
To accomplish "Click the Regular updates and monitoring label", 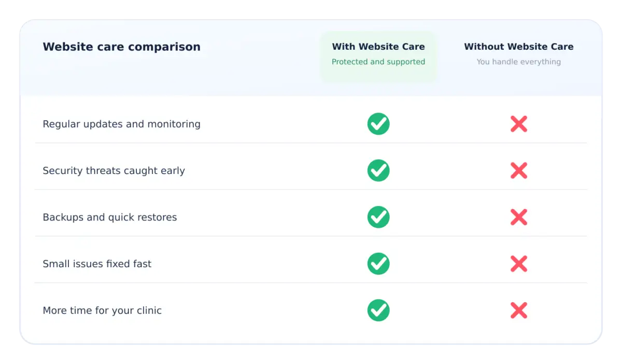I will coord(121,124).
